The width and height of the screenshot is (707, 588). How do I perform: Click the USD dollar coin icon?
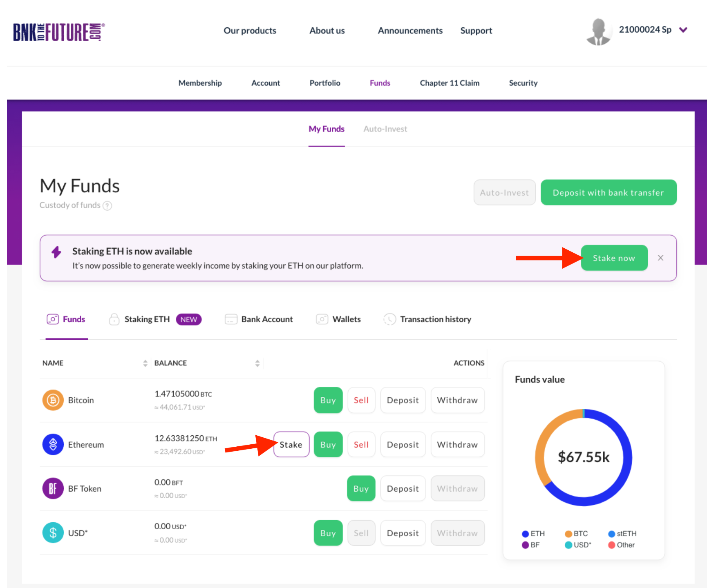(53, 533)
